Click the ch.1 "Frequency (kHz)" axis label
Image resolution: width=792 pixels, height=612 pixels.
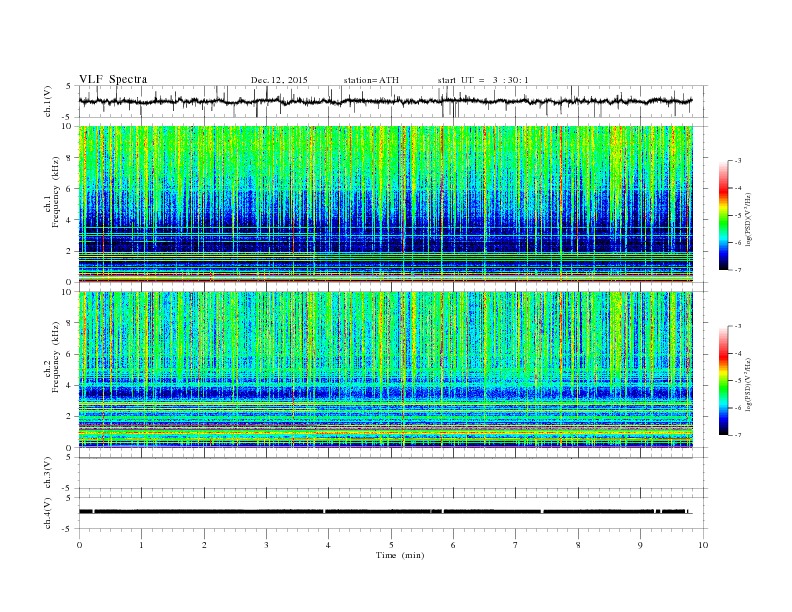[56, 192]
